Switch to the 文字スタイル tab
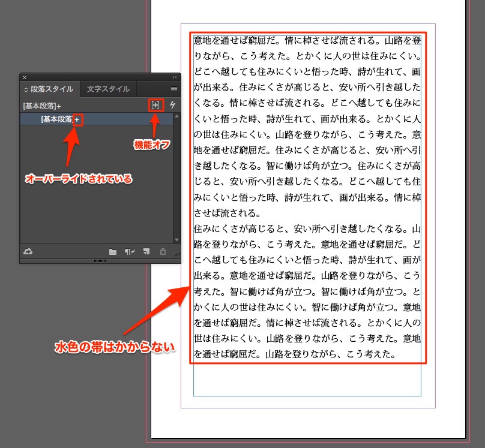The height and width of the screenshot is (448, 485). coord(108,89)
